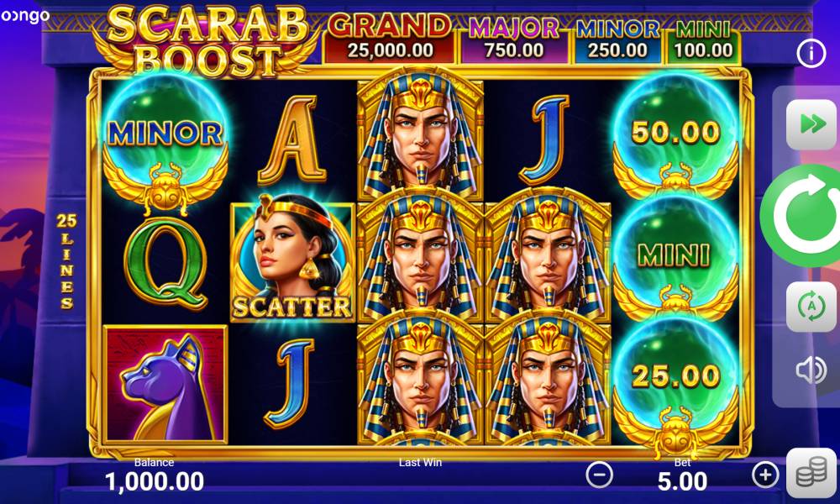The width and height of the screenshot is (840, 504).
Task: Select the Mini jackpot 100.00 panel
Action: click(703, 41)
